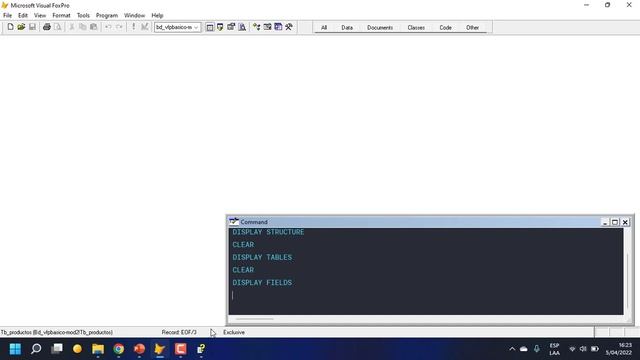The height and width of the screenshot is (360, 640).
Task: Minimize the Command window
Action: click(x=605, y=222)
